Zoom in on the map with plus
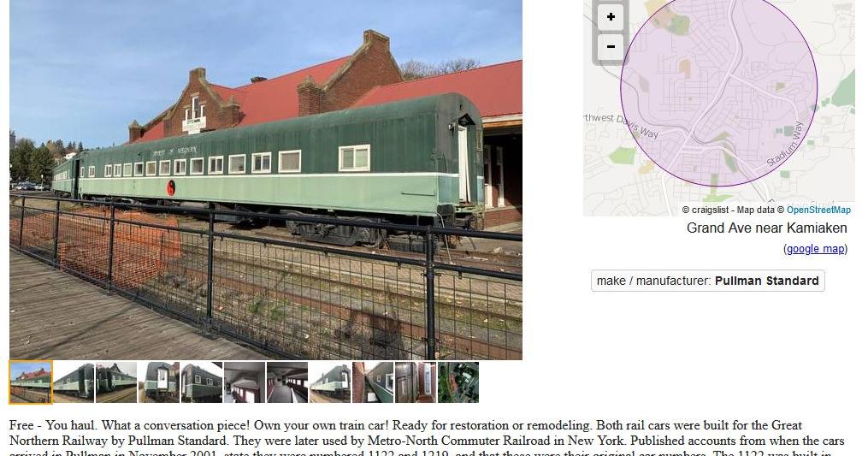This screenshot has width=868, height=456. tap(611, 16)
